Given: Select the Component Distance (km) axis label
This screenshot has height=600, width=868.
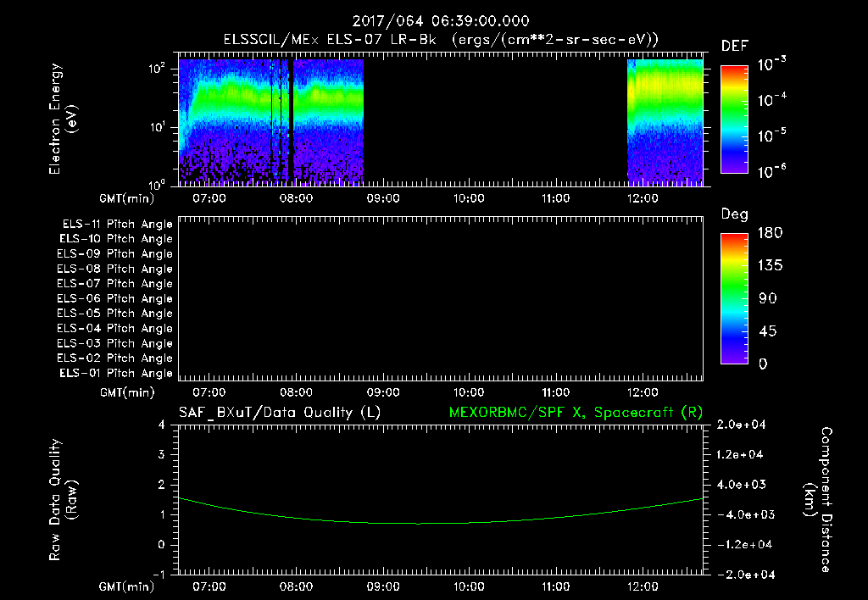Looking at the screenshot, I should click(818, 500).
